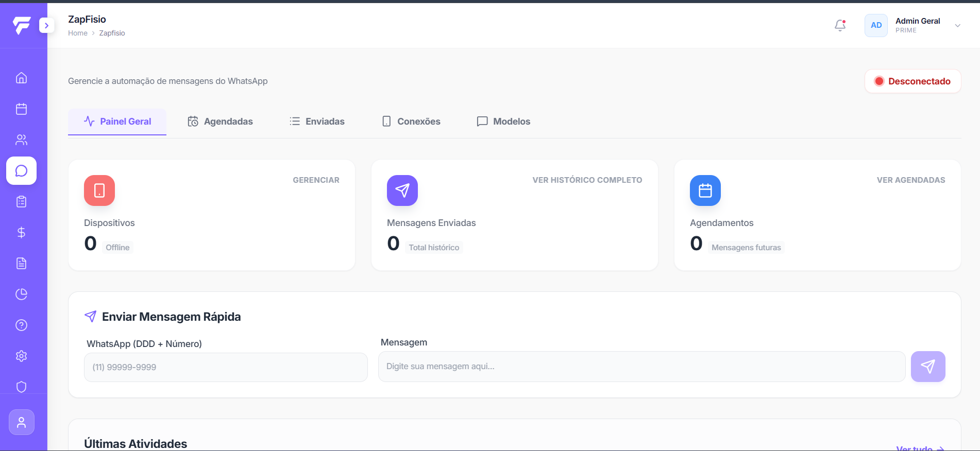Expand the sidebar with the arrow button

[x=46, y=25]
